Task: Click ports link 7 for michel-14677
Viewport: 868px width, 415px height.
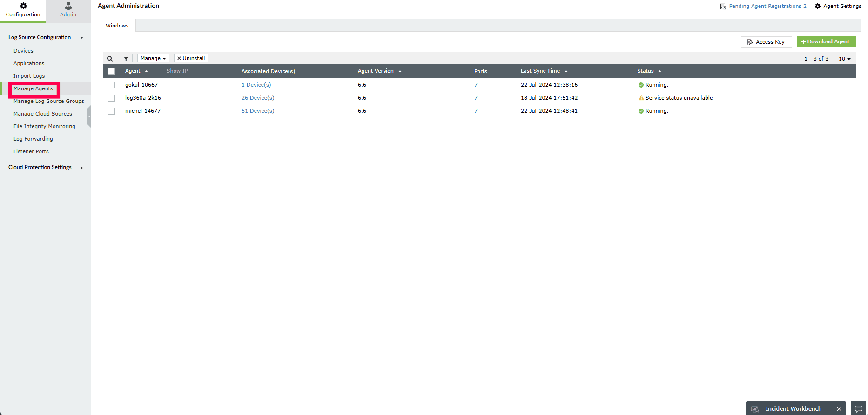Action: pyautogui.click(x=476, y=111)
